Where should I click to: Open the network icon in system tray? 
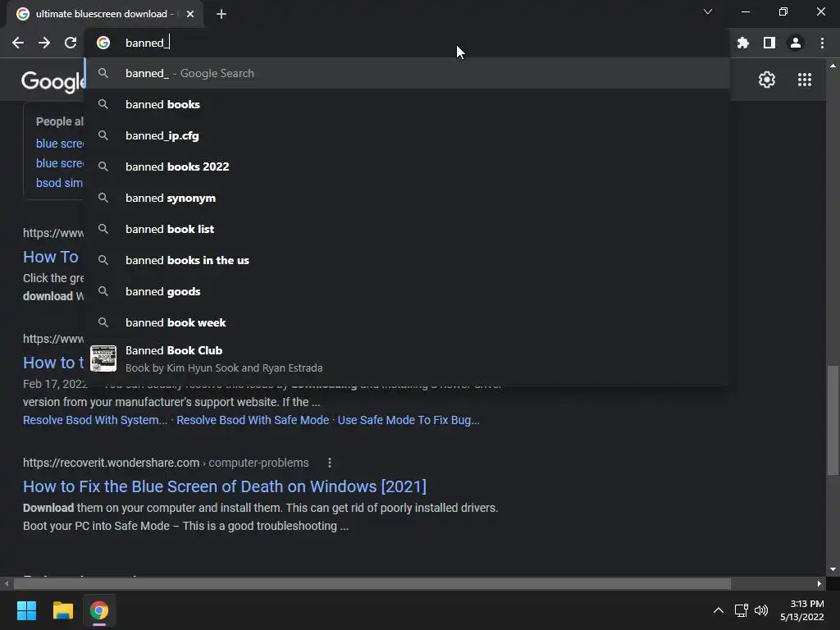[742, 610]
